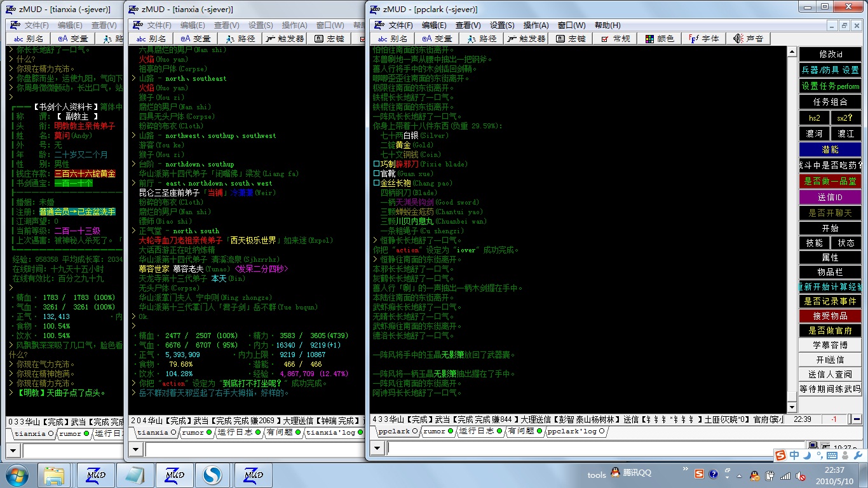Image resolution: width=868 pixels, height=488 pixels.
Task: Click 路径 in the middle tianxia window toolbar
Action: 238,39
